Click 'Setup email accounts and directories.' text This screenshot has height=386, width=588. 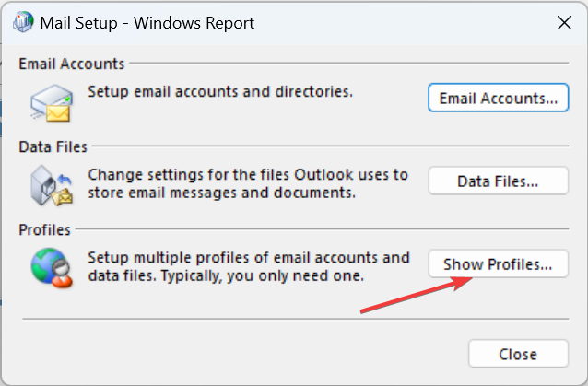[x=220, y=91]
